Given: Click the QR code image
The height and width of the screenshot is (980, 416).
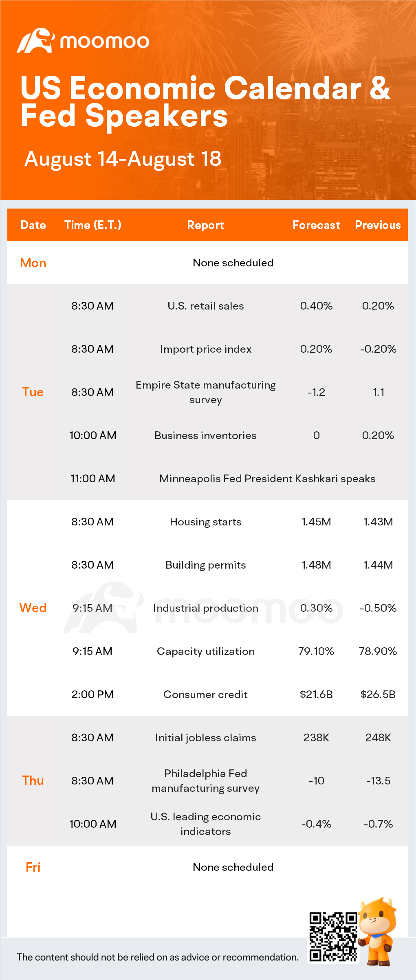Looking at the screenshot, I should 333,937.
